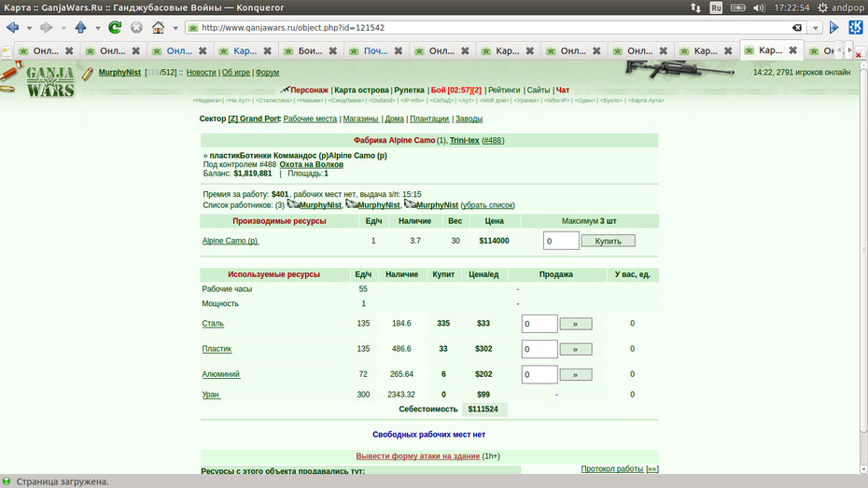Click the » sell button for Пластик

coord(576,349)
